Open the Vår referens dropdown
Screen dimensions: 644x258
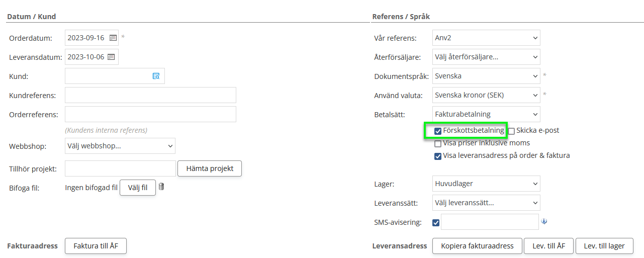click(486, 38)
